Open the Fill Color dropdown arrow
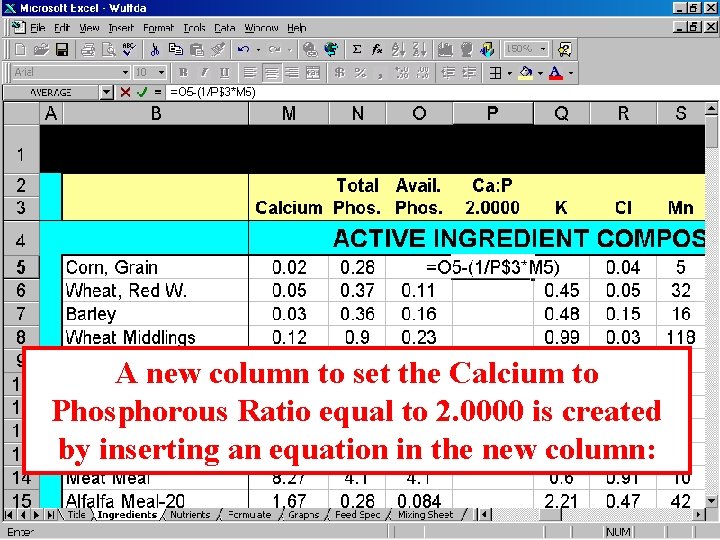This screenshot has width=720, height=540. (x=540, y=73)
